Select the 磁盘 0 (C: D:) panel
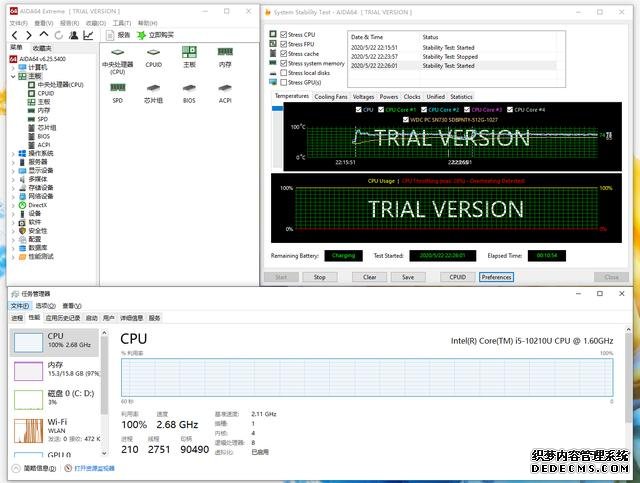 (55, 398)
